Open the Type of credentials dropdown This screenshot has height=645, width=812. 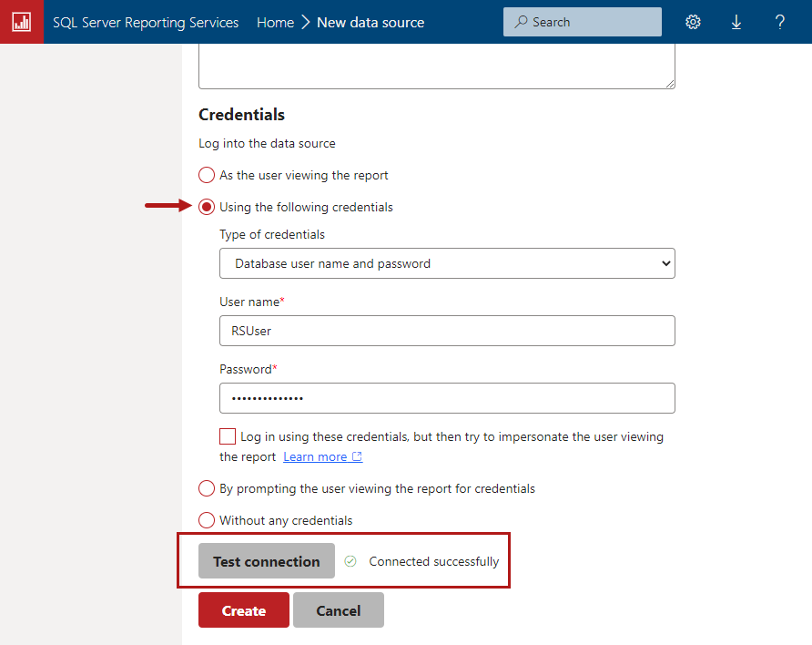447,263
